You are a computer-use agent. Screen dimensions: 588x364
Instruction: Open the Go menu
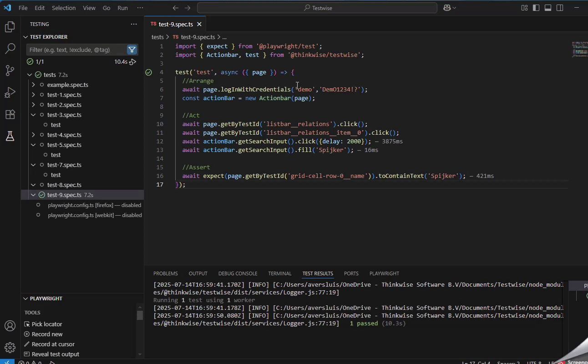[106, 8]
